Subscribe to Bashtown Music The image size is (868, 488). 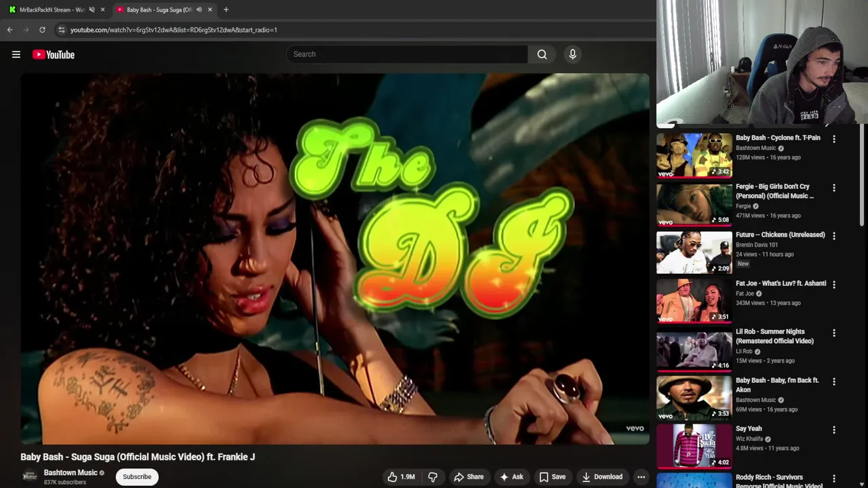pos(137,476)
